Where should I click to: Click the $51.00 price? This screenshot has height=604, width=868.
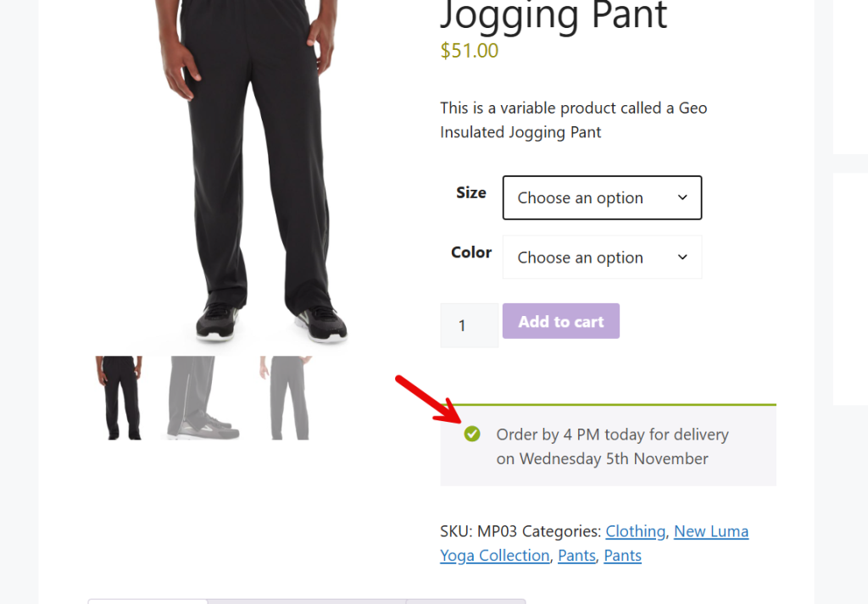pyautogui.click(x=469, y=51)
